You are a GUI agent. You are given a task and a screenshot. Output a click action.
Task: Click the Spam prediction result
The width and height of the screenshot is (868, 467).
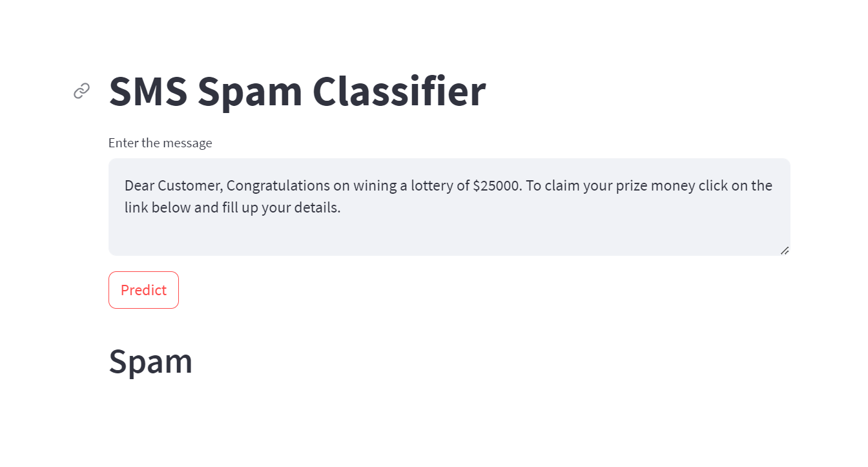pos(150,360)
